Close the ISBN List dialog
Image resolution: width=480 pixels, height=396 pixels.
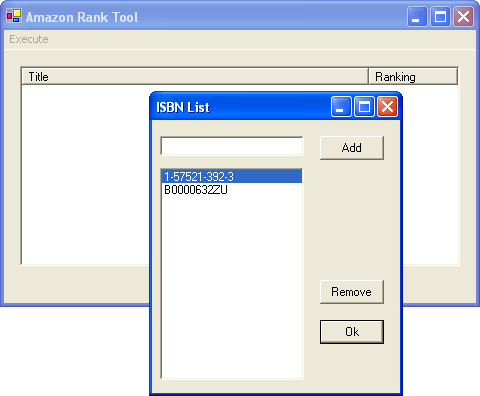click(x=387, y=107)
